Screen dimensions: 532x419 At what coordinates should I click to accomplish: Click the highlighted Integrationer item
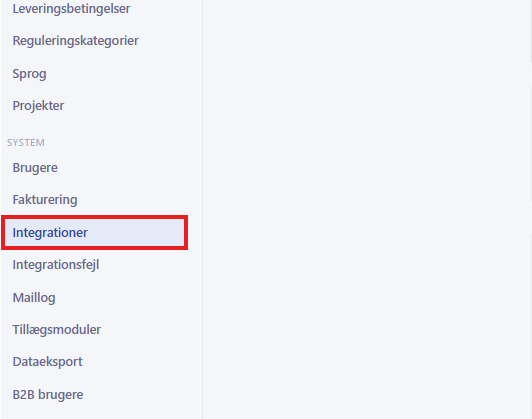tap(94, 233)
